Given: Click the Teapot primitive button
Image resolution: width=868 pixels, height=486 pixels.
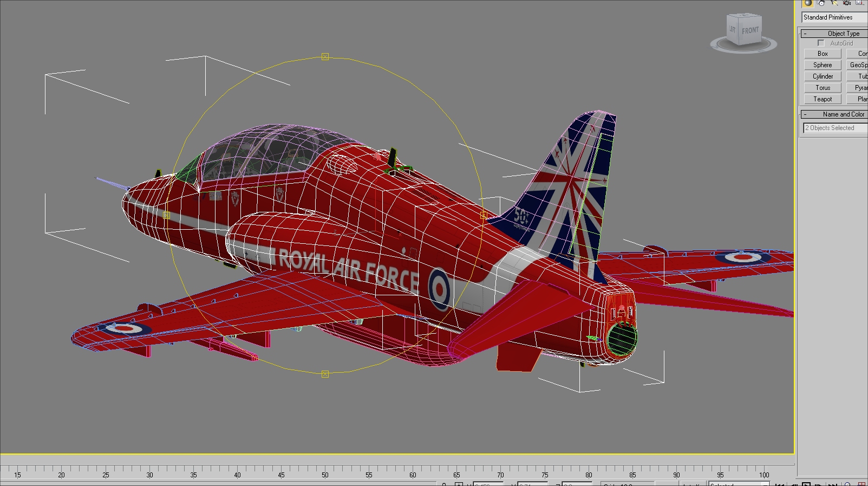Looking at the screenshot, I should [x=823, y=99].
